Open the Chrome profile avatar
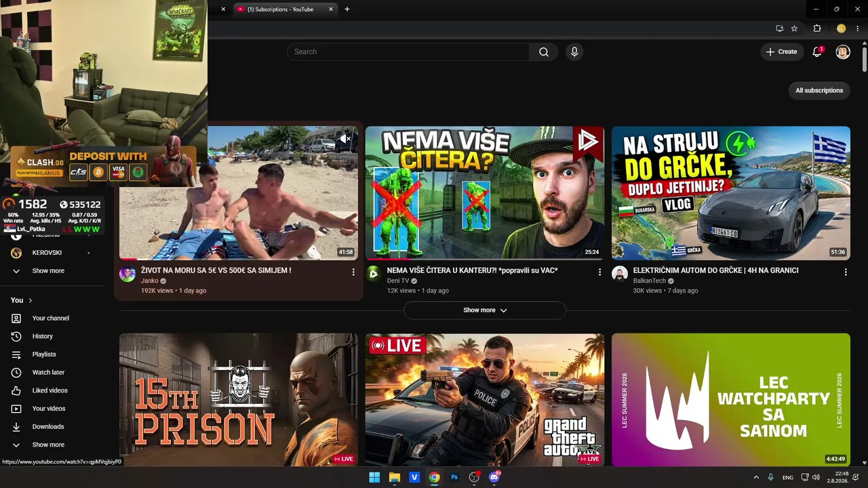 pos(841,28)
